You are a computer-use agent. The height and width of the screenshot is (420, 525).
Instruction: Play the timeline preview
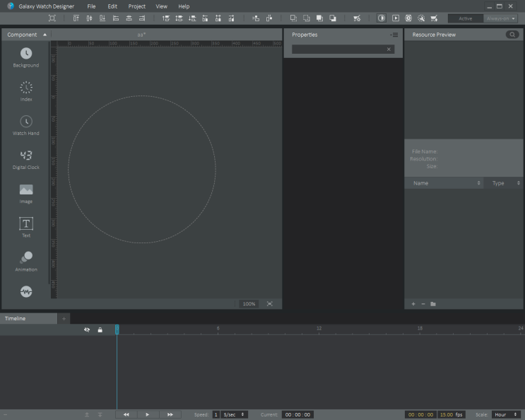coord(147,414)
